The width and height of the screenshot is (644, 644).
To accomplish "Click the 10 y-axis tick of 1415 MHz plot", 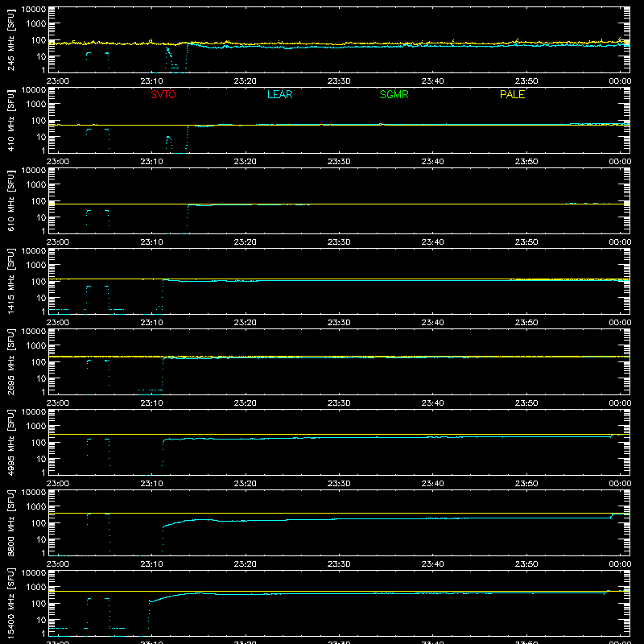I will pyautogui.click(x=41, y=298).
